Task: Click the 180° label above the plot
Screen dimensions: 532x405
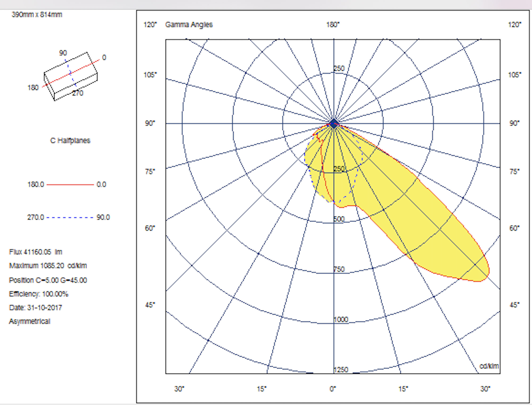Action: (x=333, y=25)
